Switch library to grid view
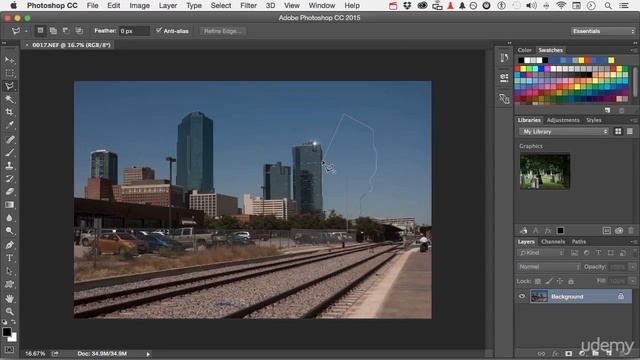Viewport: 640px width, 360px height. point(618,131)
